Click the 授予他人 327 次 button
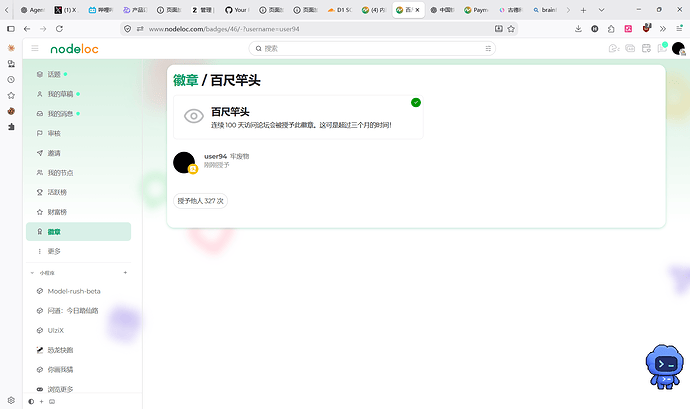 click(x=200, y=201)
